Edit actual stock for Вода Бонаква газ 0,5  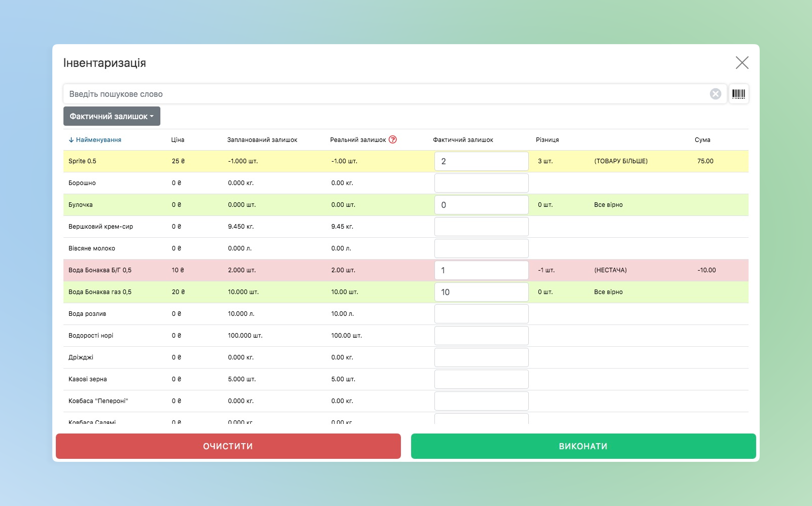click(481, 292)
